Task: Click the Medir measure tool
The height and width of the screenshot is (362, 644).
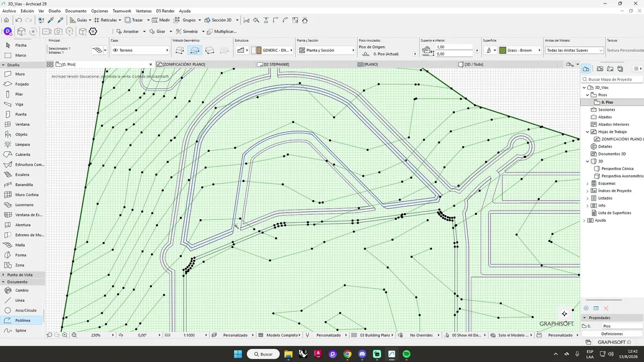Action: click(161, 20)
